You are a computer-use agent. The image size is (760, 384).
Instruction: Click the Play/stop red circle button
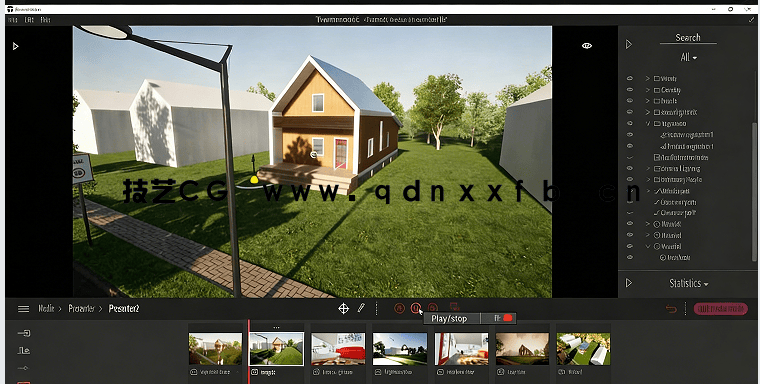click(415, 308)
